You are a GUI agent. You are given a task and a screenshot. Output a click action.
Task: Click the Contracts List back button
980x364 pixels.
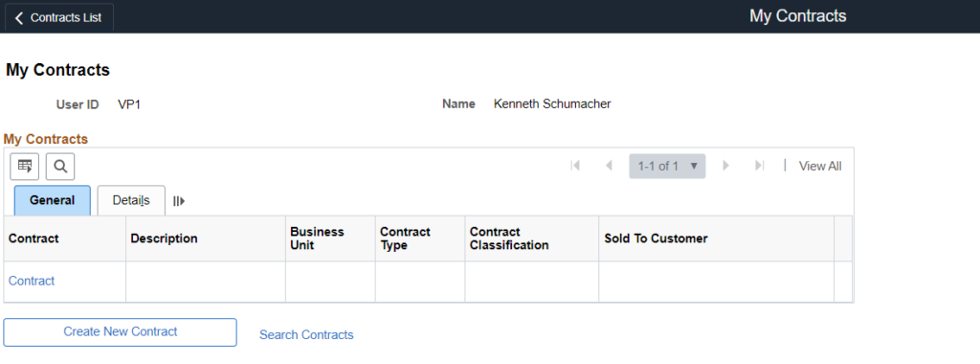coord(58,17)
